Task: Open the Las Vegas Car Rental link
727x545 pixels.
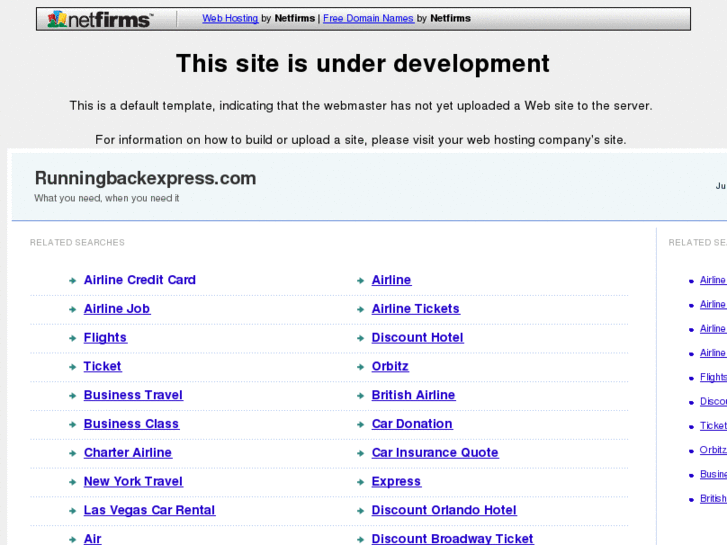Action: [x=149, y=510]
